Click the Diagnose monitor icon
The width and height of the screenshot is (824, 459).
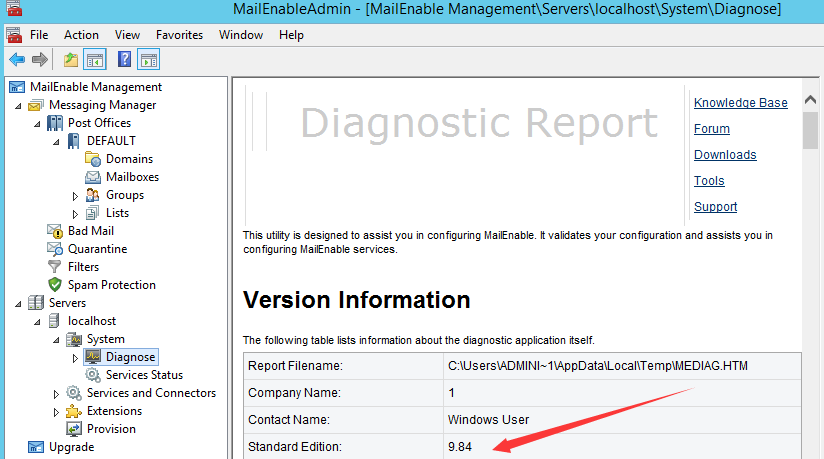(92, 357)
